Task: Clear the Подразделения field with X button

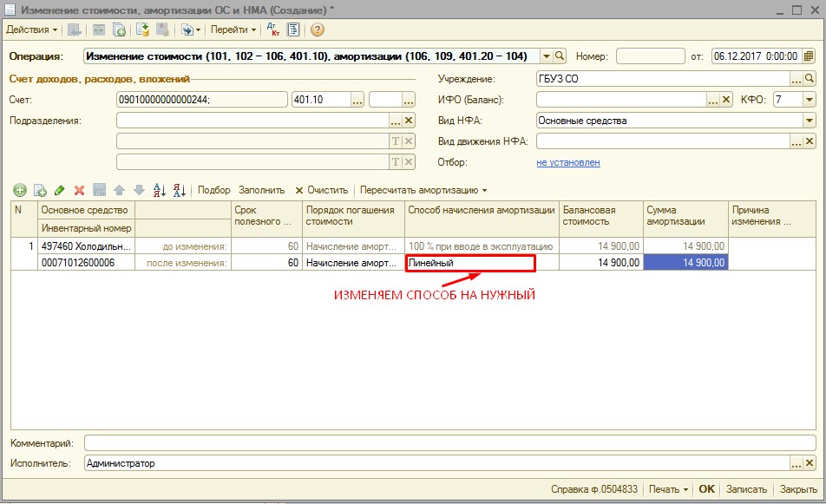Action: click(410, 121)
